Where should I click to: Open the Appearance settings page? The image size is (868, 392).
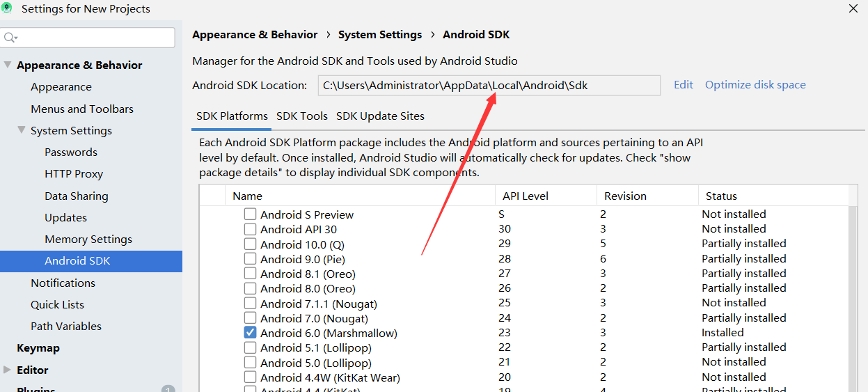[61, 87]
